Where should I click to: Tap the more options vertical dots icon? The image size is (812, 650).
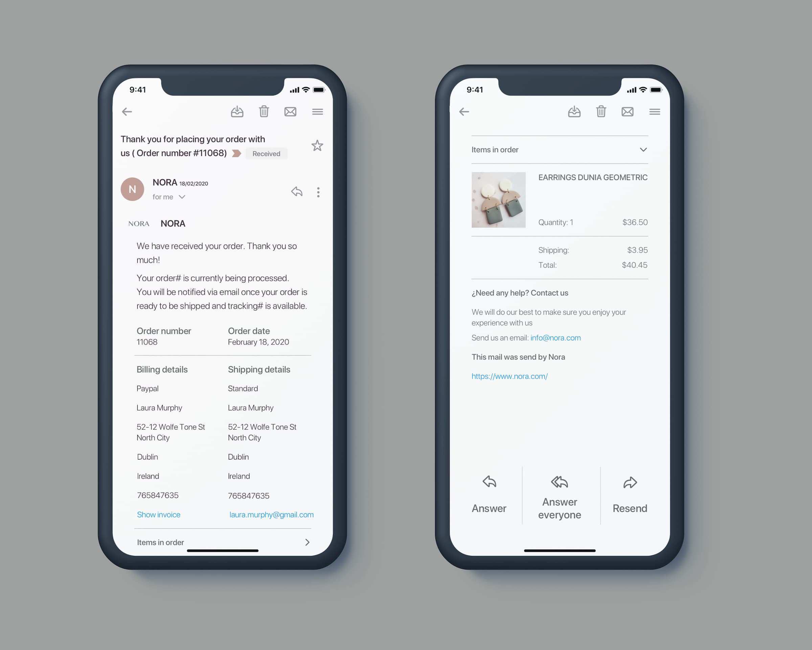318,192
